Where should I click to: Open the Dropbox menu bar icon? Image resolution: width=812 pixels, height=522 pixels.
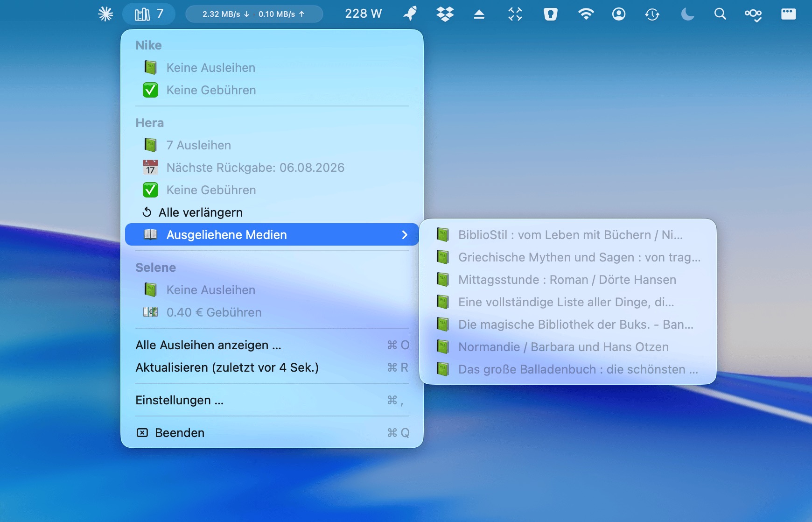[445, 14]
